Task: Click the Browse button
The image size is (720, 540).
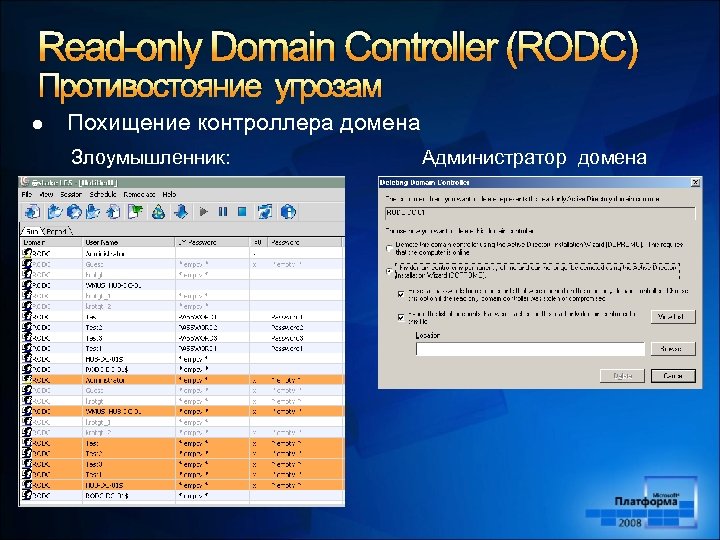Action: coord(673,349)
